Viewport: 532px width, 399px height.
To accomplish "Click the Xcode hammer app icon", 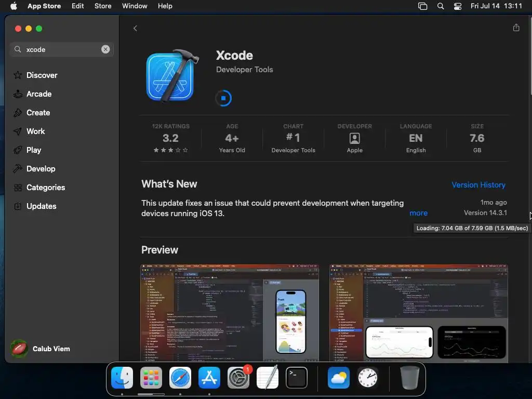I will coord(171,76).
